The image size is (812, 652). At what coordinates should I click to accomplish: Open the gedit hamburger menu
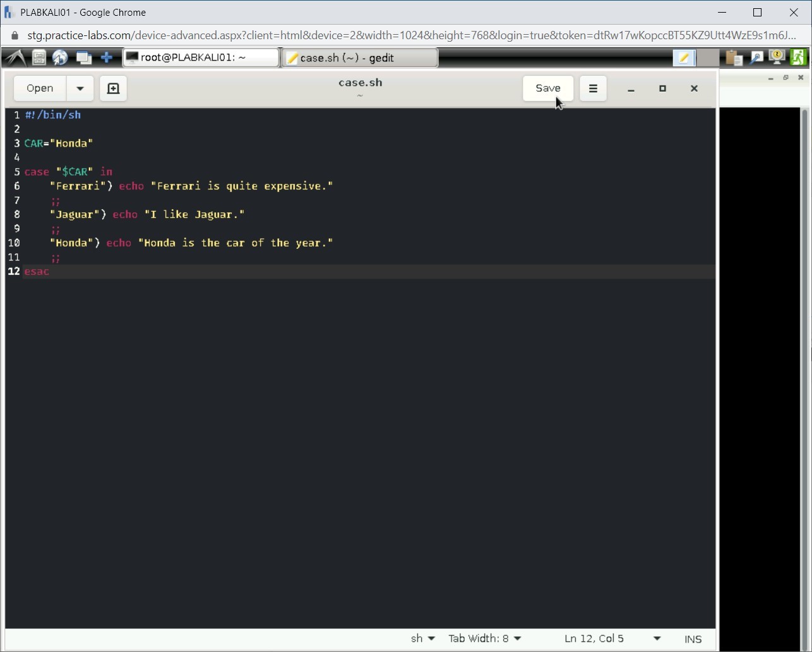point(592,88)
